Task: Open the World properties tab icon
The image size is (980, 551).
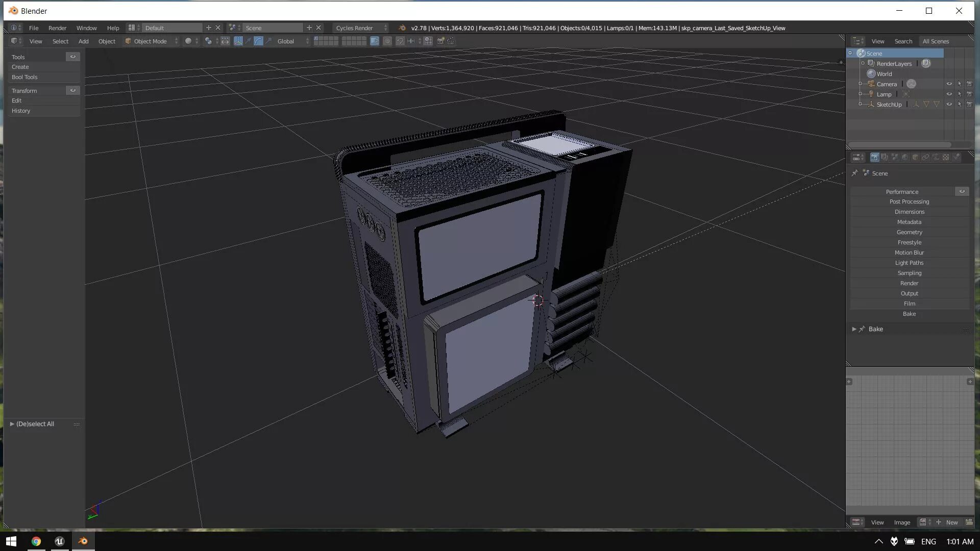Action: pos(905,157)
